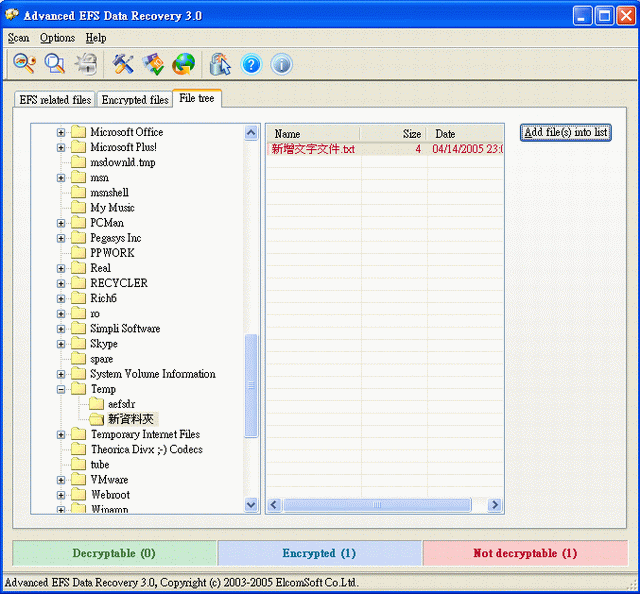Screen dimensions: 640x594
Task: Expand the Skype folder node
Action: 61,344
